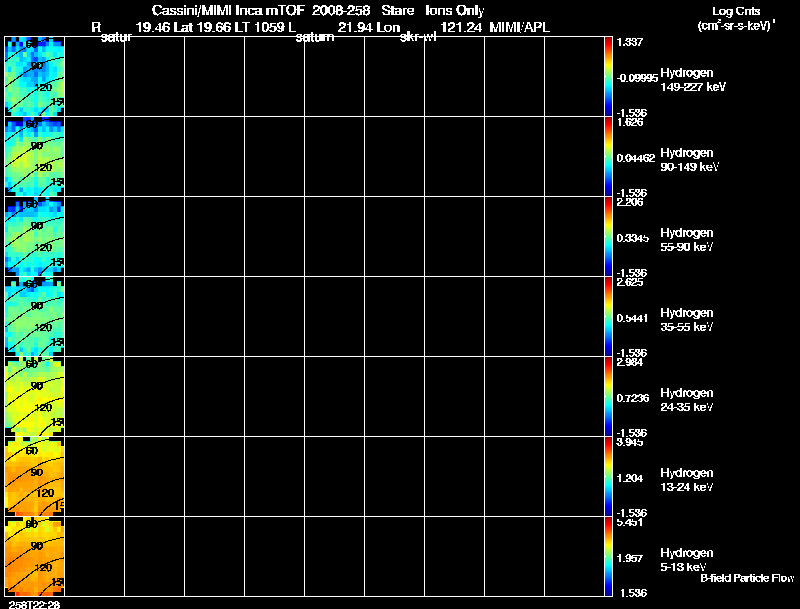Click the timestamp '258T22:28'

point(34,604)
